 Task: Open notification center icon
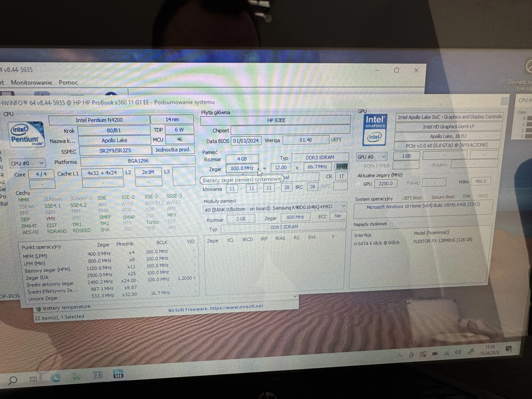pyautogui.click(x=509, y=349)
